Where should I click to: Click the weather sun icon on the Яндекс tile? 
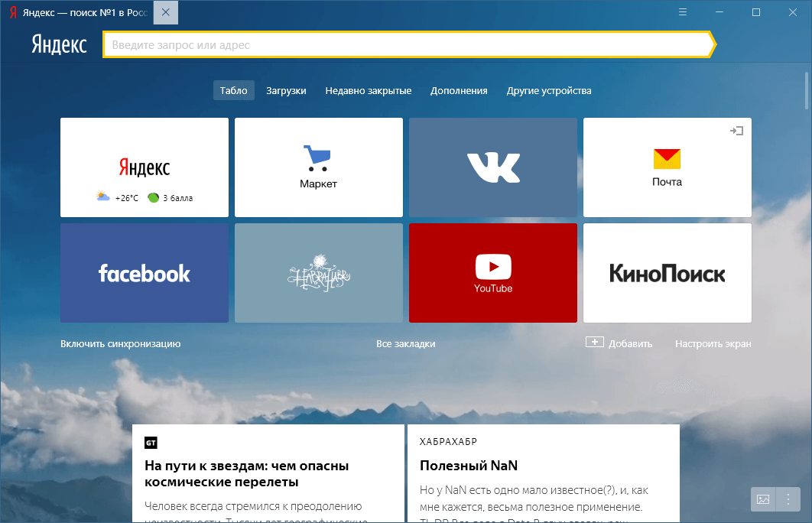coord(104,197)
